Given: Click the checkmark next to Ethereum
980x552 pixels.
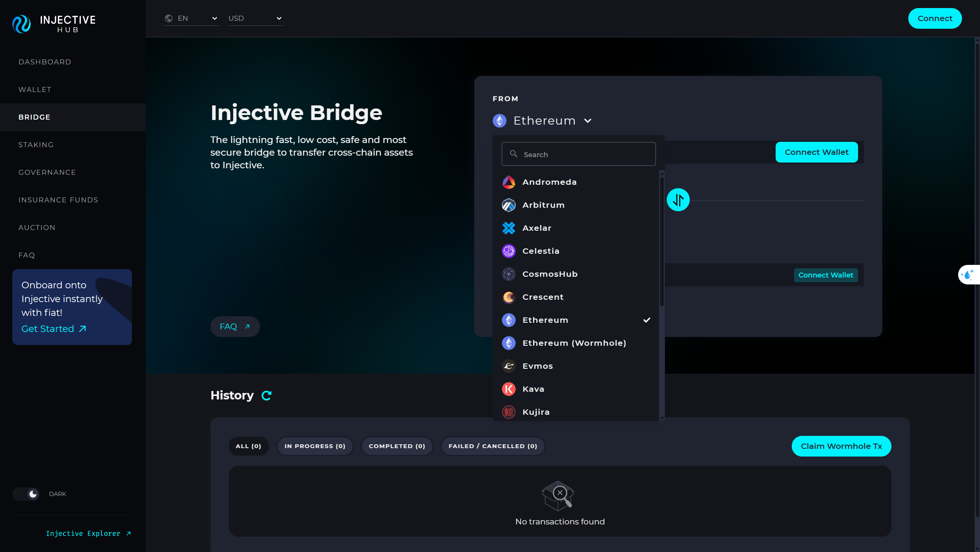Looking at the screenshot, I should [647, 320].
